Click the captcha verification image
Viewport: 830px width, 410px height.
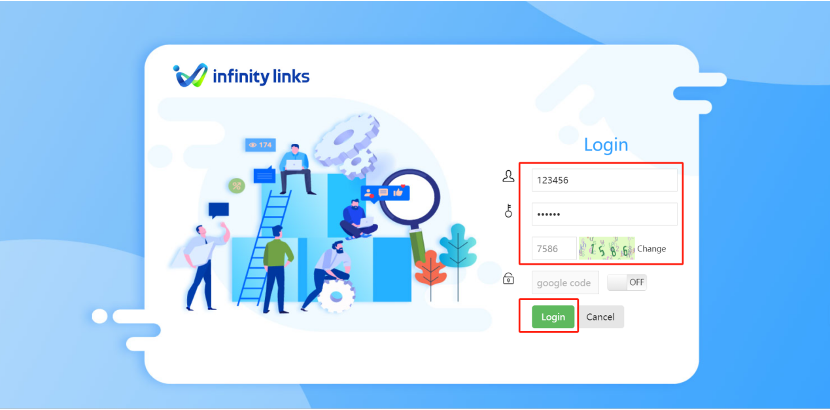pos(607,248)
